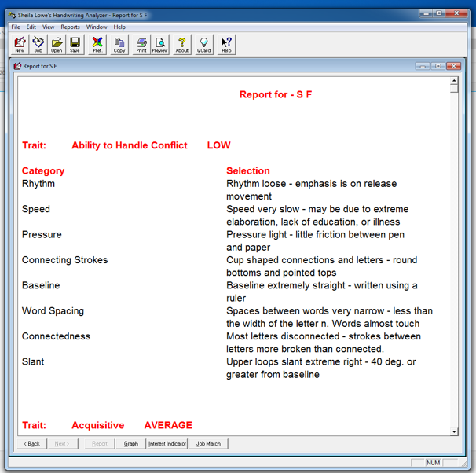Click the Connecting Strokes category row
The height and width of the screenshot is (473, 476).
[x=64, y=260]
